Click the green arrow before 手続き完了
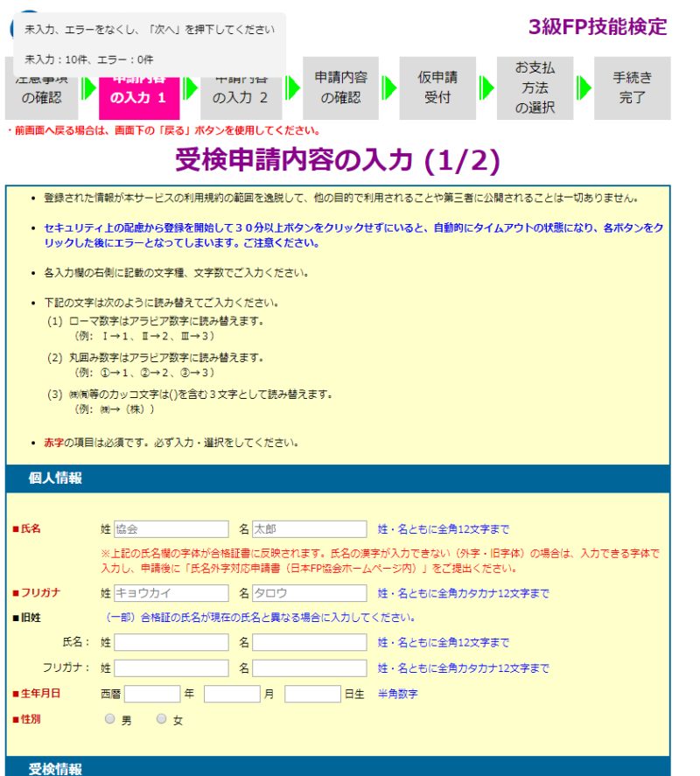Image resolution: width=700 pixels, height=776 pixels. [584, 88]
